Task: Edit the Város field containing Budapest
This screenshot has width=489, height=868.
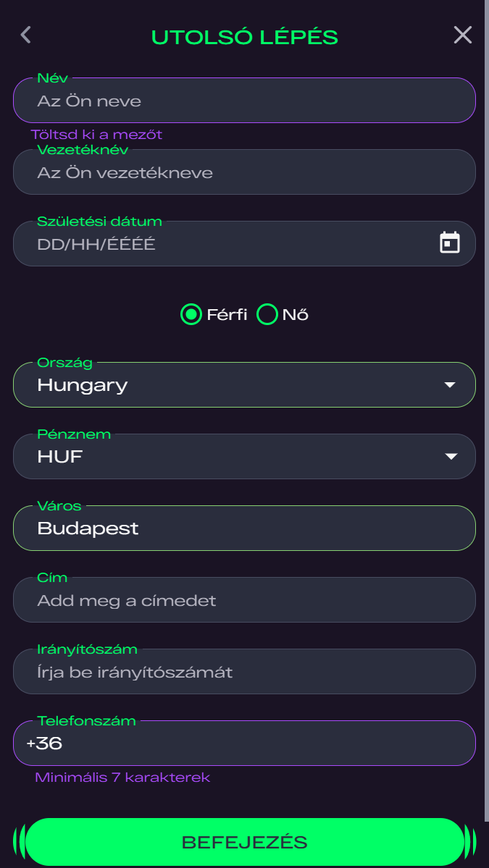Action: point(243,528)
